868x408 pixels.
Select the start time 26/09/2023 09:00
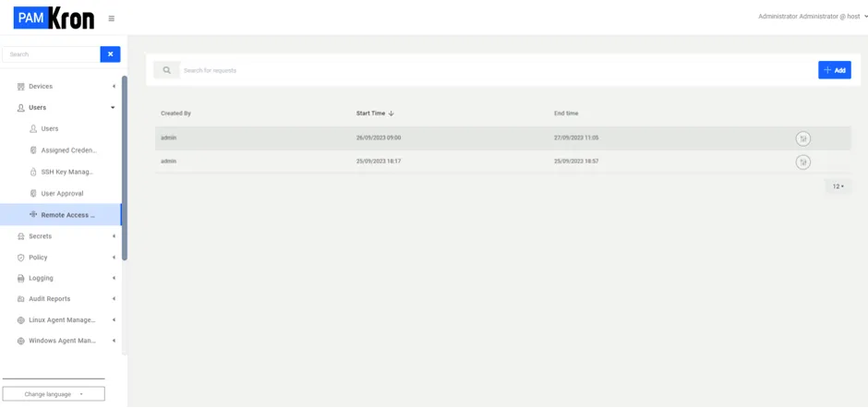[379, 138]
